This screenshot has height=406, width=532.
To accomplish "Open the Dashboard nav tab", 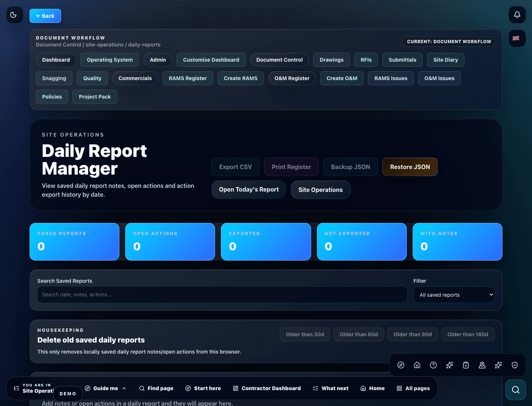I will pyautogui.click(x=56, y=60).
